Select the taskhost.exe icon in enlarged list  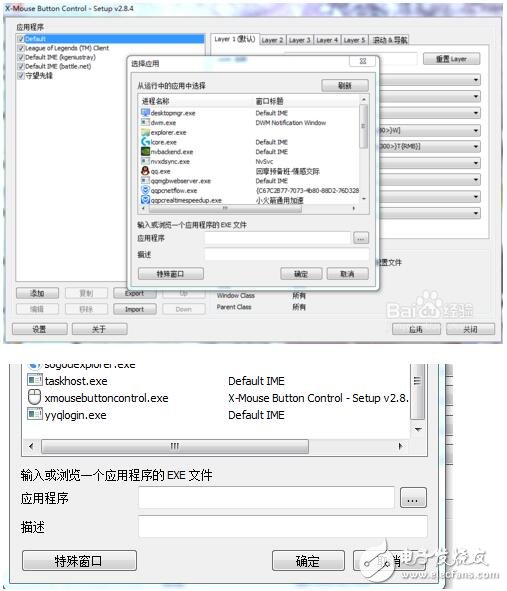pyautogui.click(x=35, y=380)
